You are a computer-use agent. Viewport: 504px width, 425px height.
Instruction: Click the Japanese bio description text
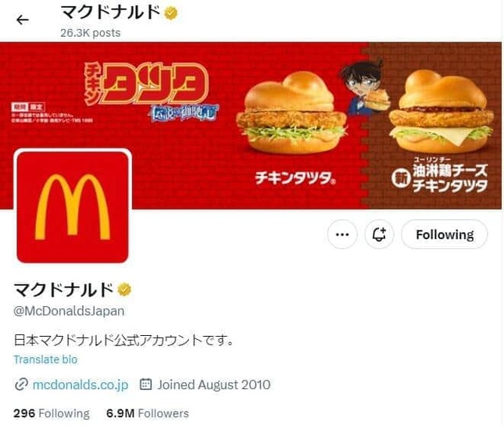coord(123,340)
